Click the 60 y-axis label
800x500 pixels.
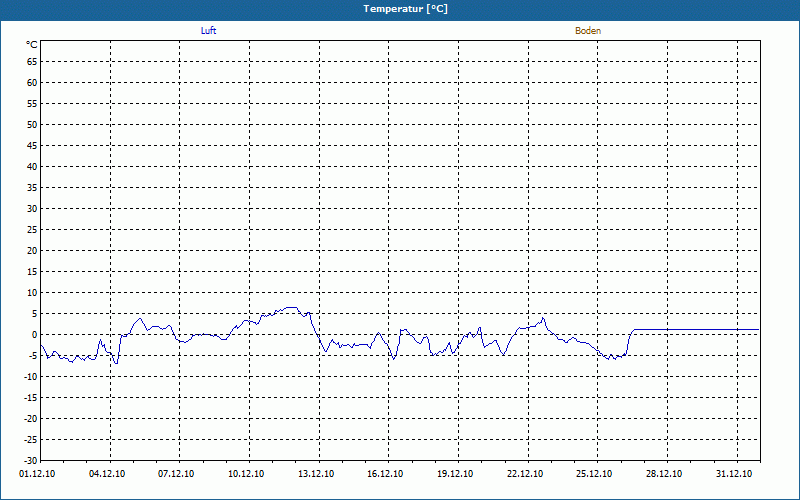(x=32, y=83)
